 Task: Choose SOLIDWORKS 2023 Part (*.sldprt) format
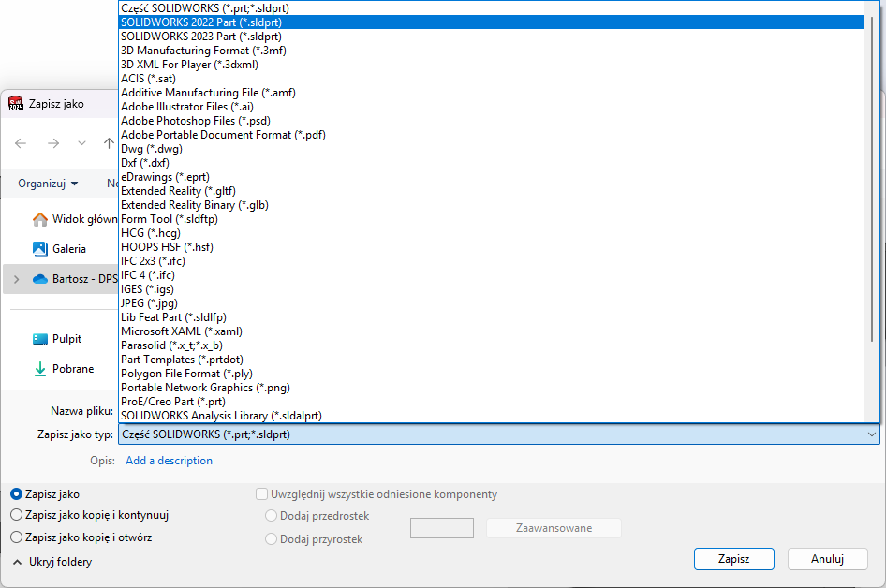201,37
